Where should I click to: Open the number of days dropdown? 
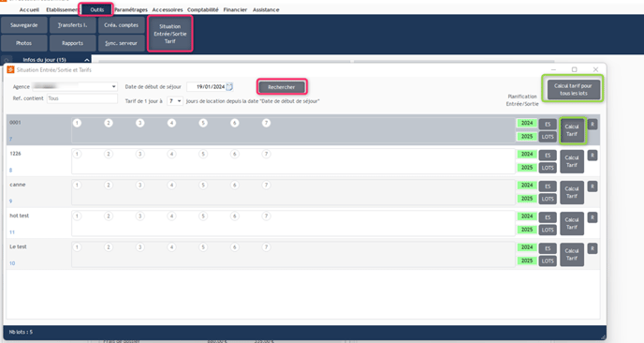click(x=175, y=101)
